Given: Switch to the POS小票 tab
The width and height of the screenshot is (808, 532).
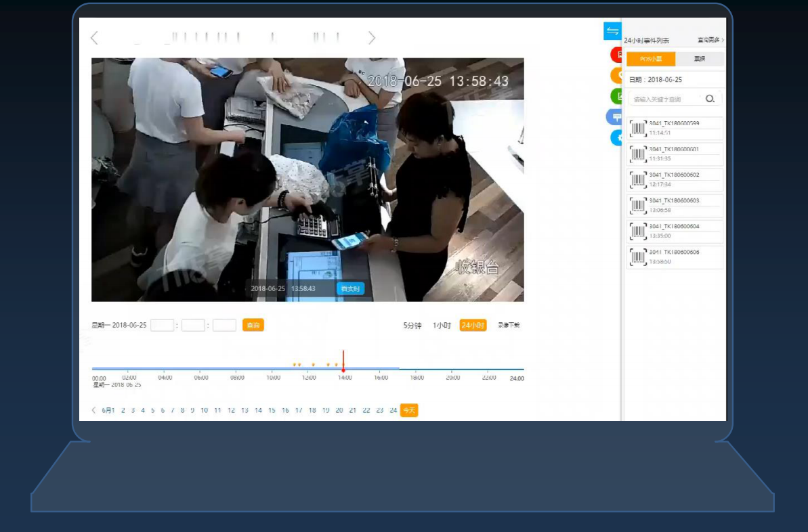Looking at the screenshot, I should [x=650, y=59].
